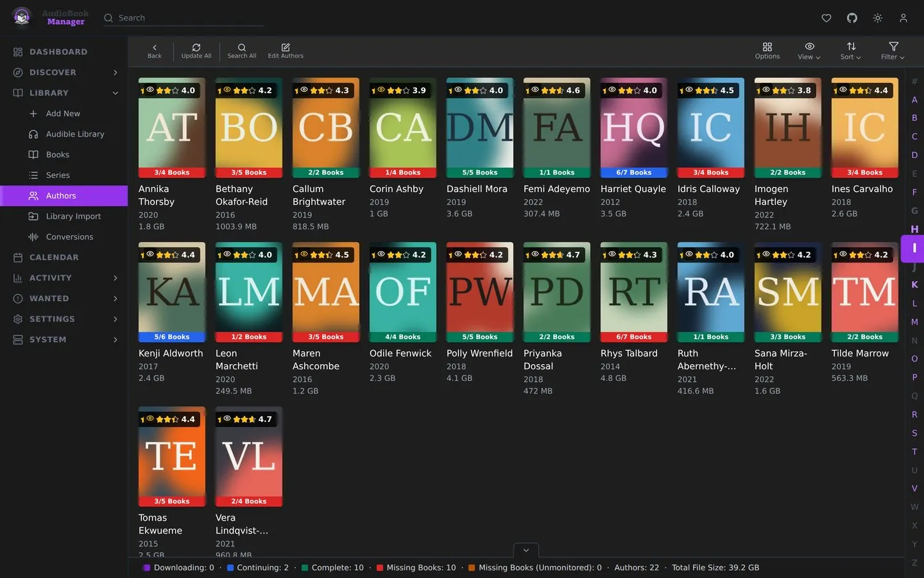The image size is (924, 578).
Task: Open Edit Authors tool
Action: (x=286, y=51)
